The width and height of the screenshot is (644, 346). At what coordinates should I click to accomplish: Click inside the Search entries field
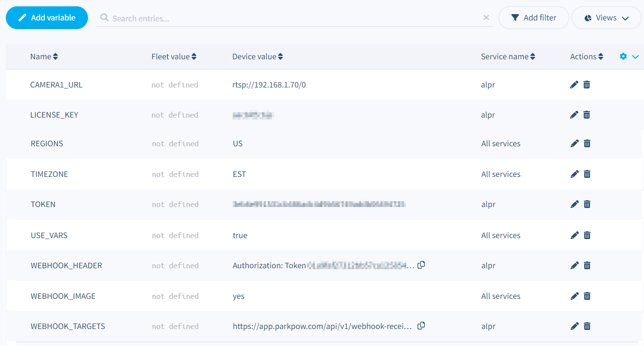coord(292,17)
